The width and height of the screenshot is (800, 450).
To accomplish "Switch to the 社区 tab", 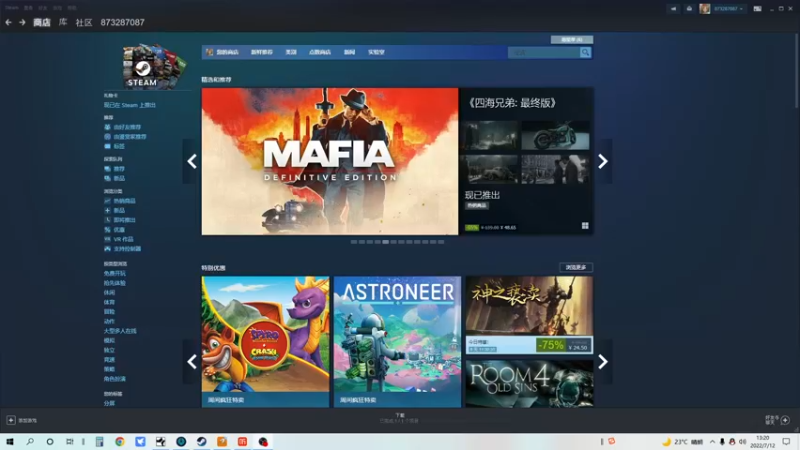I will coord(84,22).
